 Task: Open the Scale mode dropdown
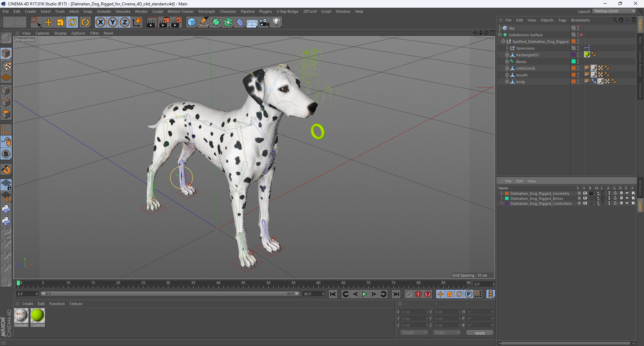point(446,333)
